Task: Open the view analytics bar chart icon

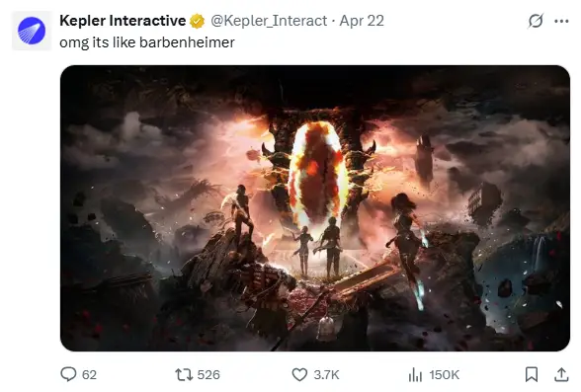Action: tap(415, 374)
